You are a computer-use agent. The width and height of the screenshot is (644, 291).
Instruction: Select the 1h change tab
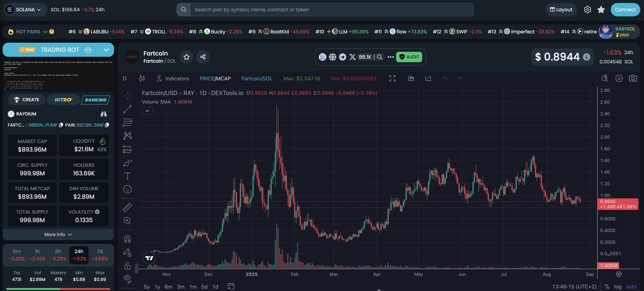pyautogui.click(x=37, y=255)
